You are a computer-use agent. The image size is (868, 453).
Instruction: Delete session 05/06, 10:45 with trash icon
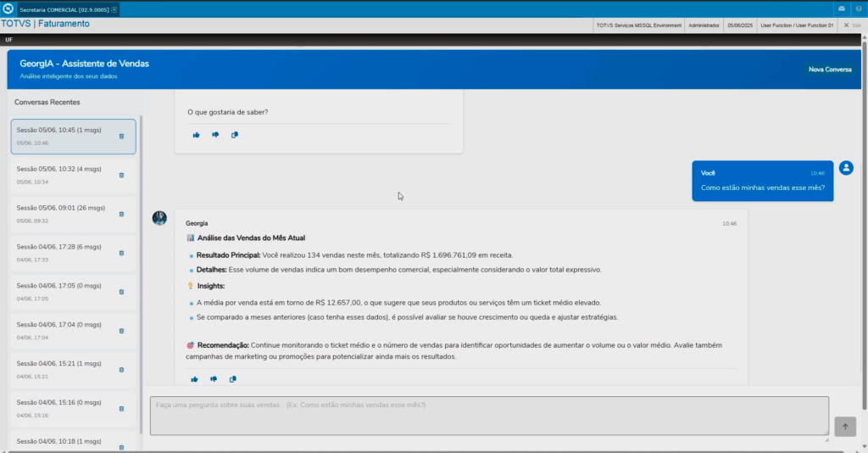click(x=122, y=137)
